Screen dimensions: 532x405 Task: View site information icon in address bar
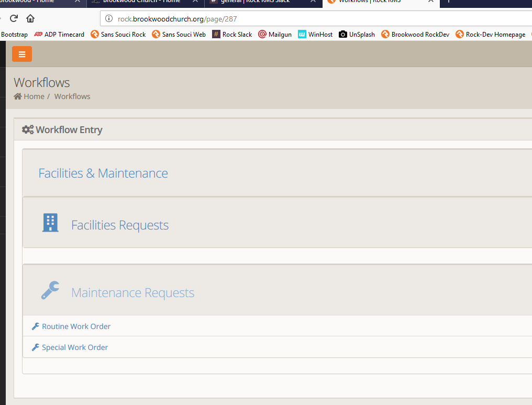(x=109, y=19)
